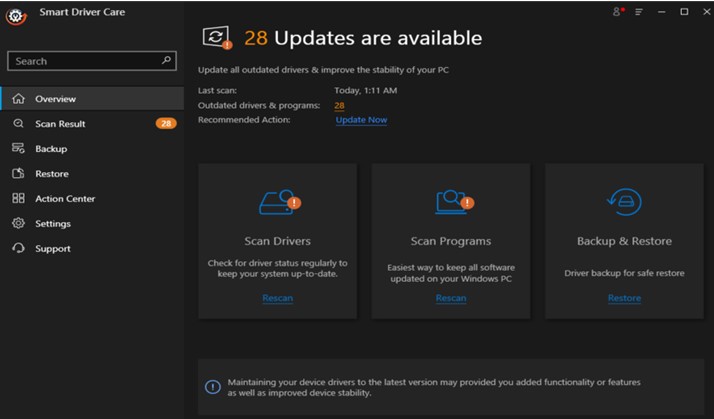Image resolution: width=714 pixels, height=419 pixels.
Task: Open the Support page
Action: pyautogui.click(x=92, y=249)
